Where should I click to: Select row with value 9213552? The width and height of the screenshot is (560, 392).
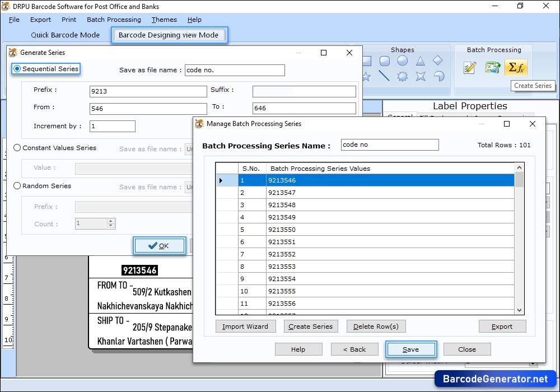coord(365,254)
